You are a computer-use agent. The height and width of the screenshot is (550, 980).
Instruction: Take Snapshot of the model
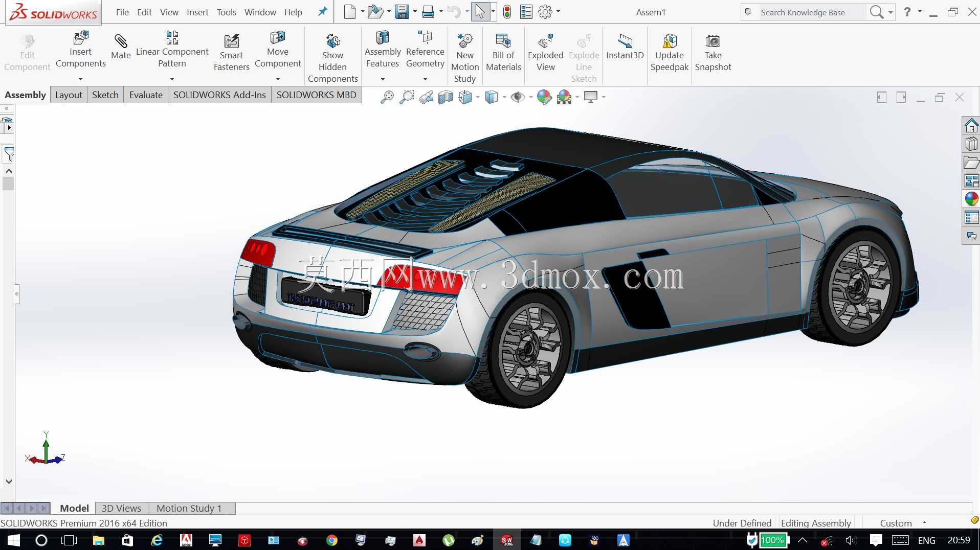pyautogui.click(x=713, y=52)
